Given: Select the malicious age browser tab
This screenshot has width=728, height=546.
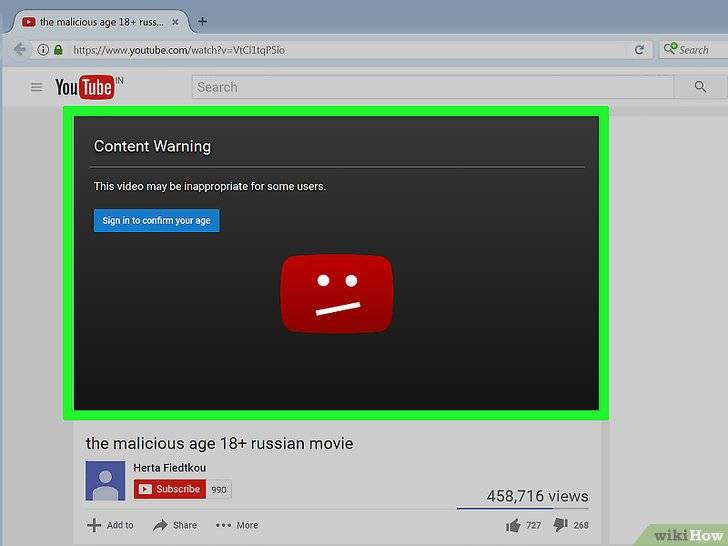Looking at the screenshot, I should click(100, 21).
